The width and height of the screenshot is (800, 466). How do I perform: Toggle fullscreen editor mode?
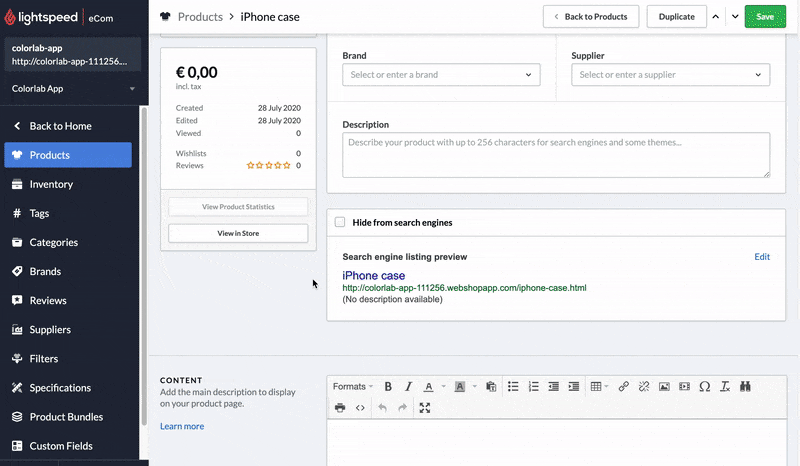pos(424,407)
